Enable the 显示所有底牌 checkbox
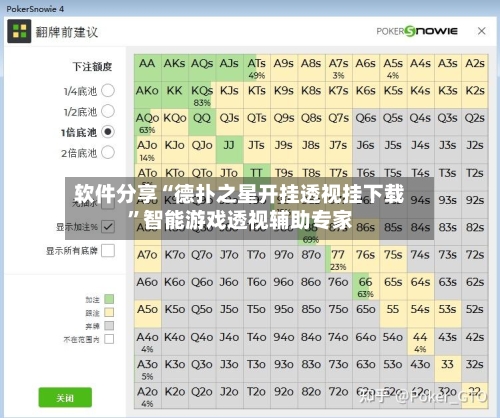Image resolution: width=500 pixels, height=418 pixels. [108, 251]
